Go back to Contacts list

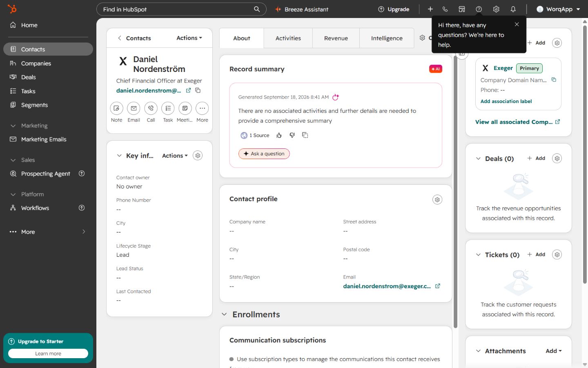pyautogui.click(x=134, y=38)
